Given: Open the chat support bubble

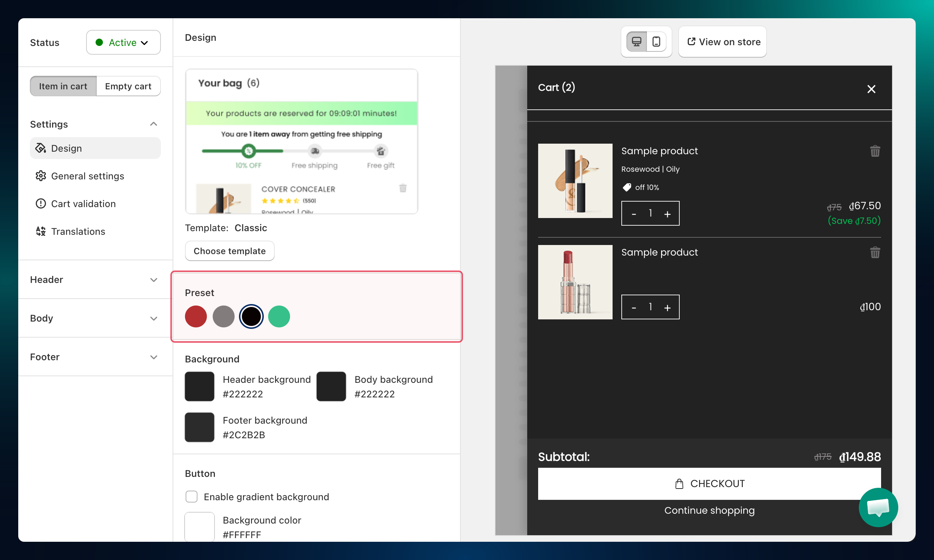Looking at the screenshot, I should coord(878,507).
